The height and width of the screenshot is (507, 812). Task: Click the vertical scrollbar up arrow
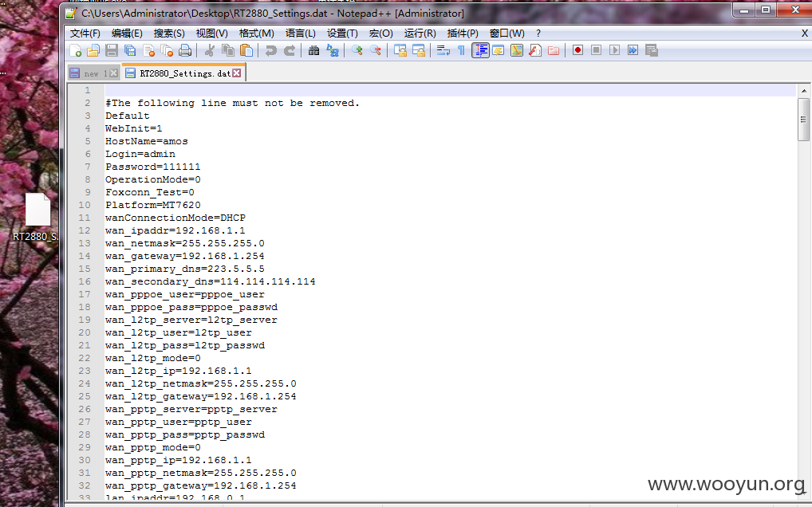pyautogui.click(x=804, y=91)
